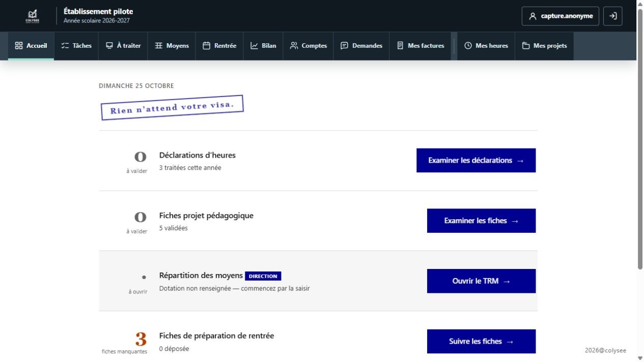Click the DIRECTION badge
Viewport: 644px width, 362px height.
pyautogui.click(x=263, y=276)
